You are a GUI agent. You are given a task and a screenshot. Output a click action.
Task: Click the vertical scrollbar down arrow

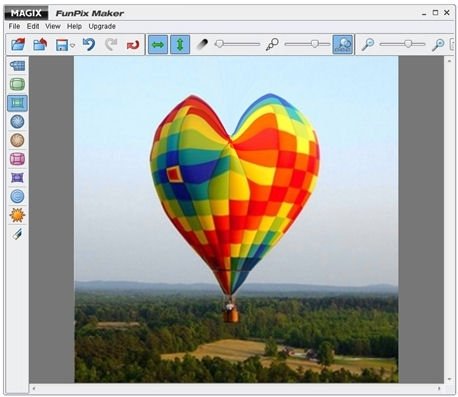[x=449, y=379]
